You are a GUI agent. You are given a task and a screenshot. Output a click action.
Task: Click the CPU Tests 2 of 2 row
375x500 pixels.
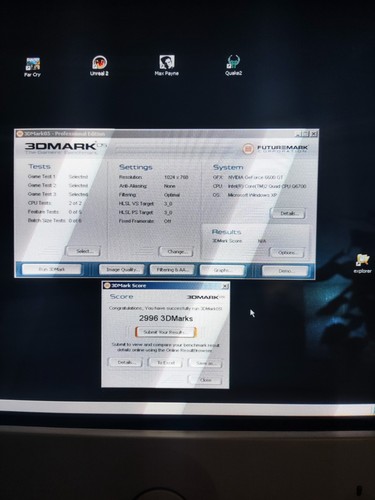[55, 203]
